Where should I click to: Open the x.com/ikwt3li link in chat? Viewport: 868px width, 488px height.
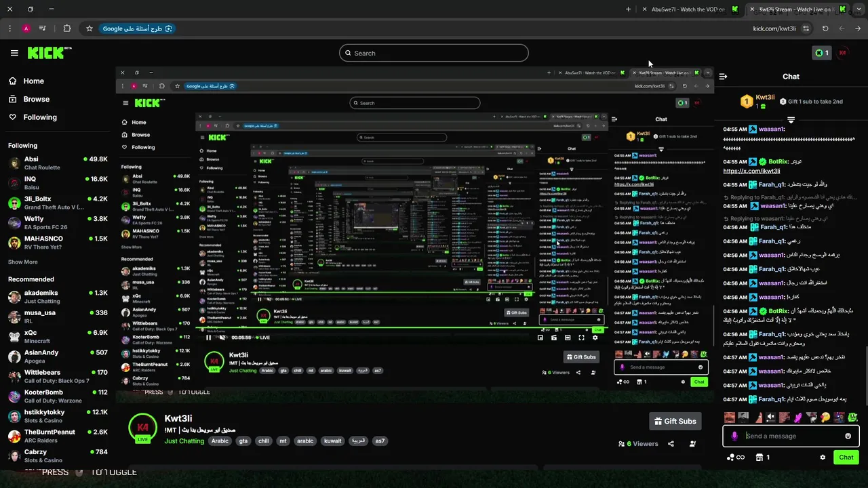[751, 171]
